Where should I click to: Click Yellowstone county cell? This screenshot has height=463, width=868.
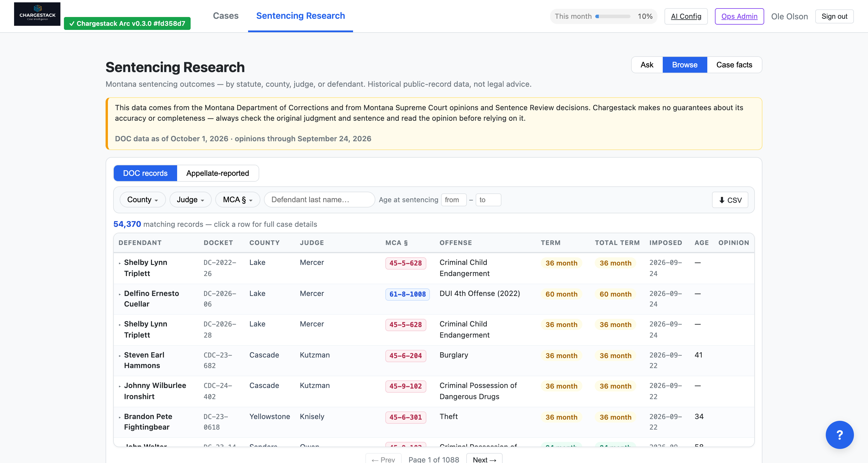click(x=269, y=416)
